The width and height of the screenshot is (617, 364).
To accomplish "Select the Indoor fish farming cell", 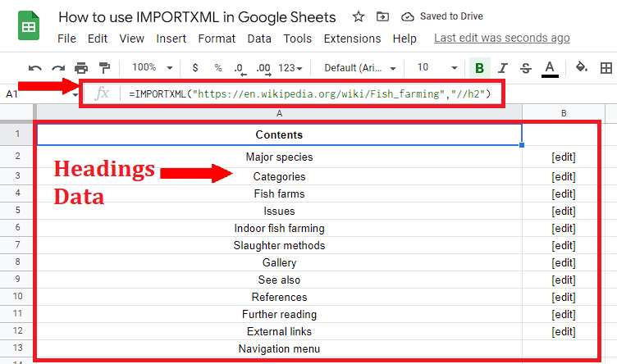I will pos(279,229).
